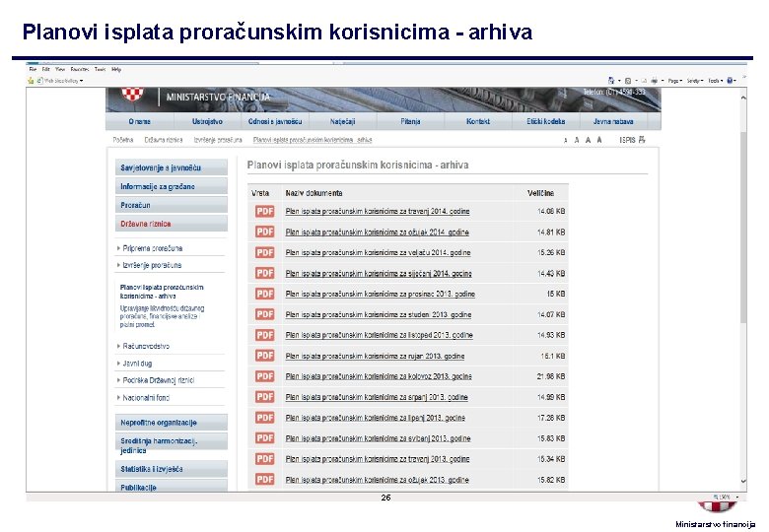Expand Izvršenje proračuna sidebar item
769x532 pixels.
click(x=150, y=265)
